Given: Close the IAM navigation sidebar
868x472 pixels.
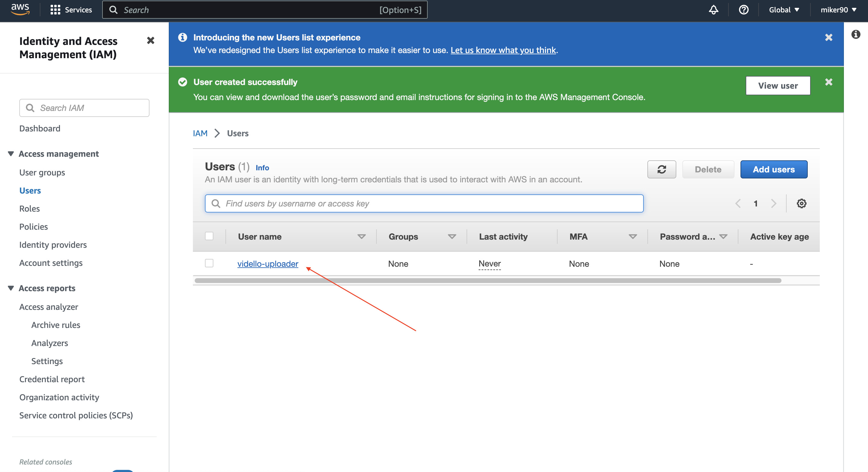Looking at the screenshot, I should (x=151, y=41).
